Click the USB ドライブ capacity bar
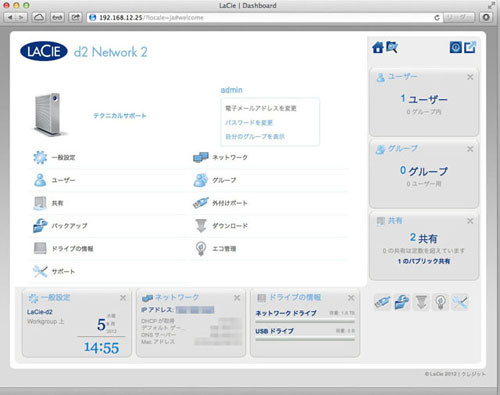Screen dimensions: 500x395 (x=305, y=339)
